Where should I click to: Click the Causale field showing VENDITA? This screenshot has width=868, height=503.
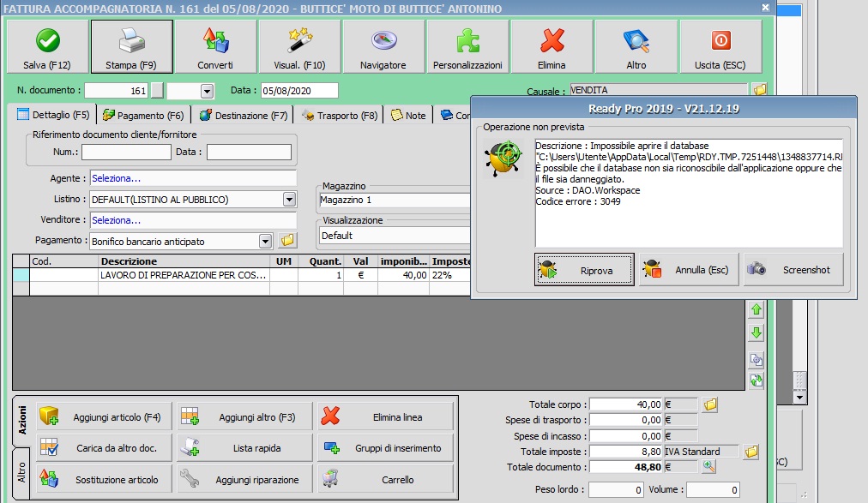point(659,89)
